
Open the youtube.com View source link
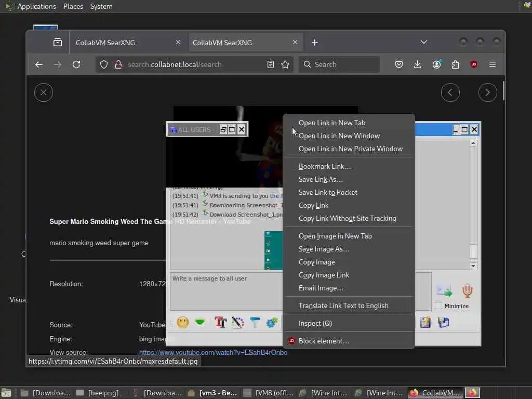[212, 352]
